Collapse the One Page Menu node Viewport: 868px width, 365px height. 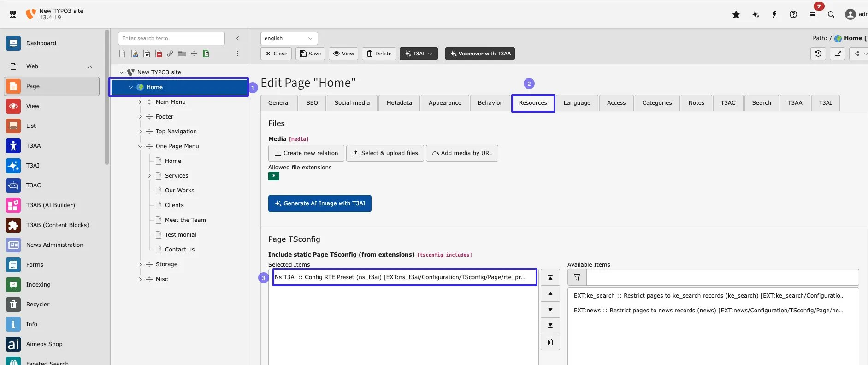(140, 146)
